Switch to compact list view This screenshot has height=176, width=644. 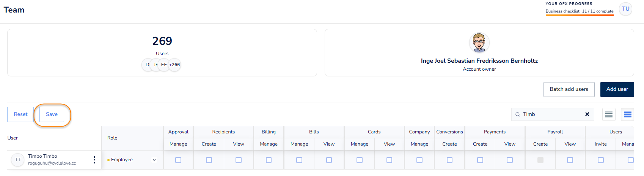(x=609, y=114)
